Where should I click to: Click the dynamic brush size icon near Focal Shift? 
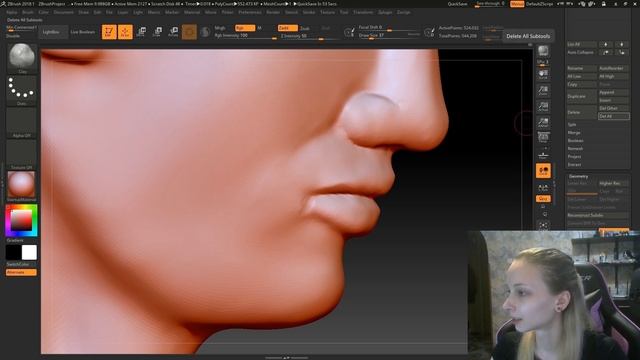tap(349, 32)
